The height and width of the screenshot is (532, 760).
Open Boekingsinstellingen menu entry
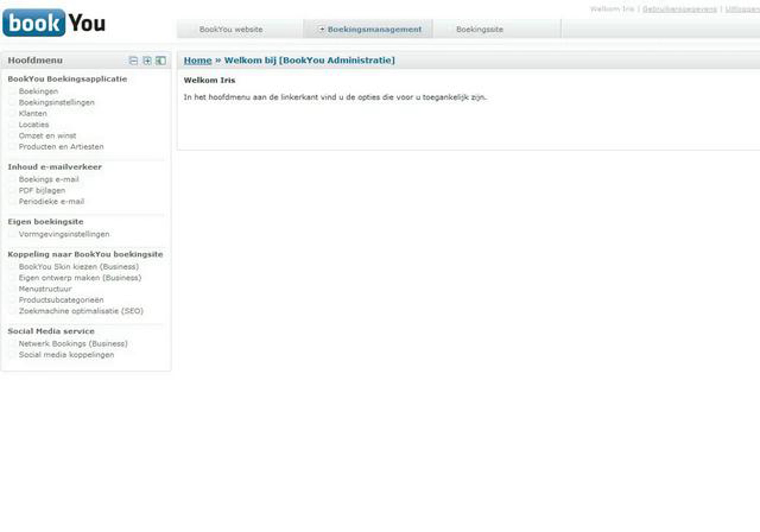57,102
